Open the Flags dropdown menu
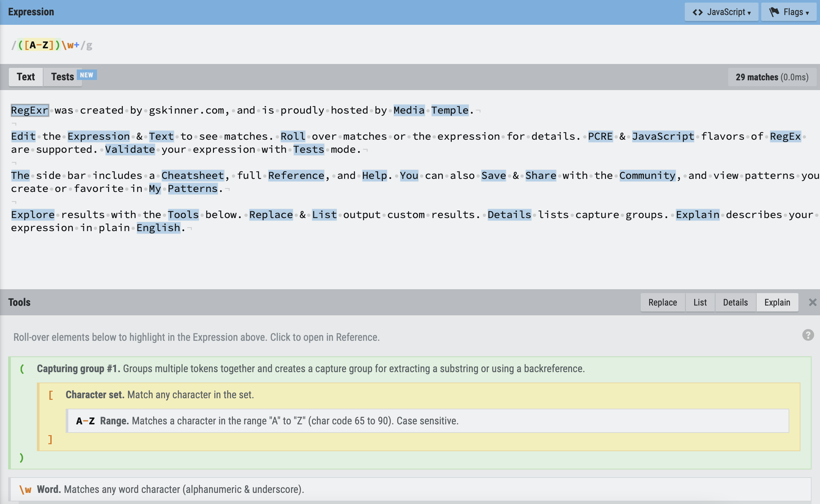This screenshot has width=820, height=504. click(x=789, y=12)
